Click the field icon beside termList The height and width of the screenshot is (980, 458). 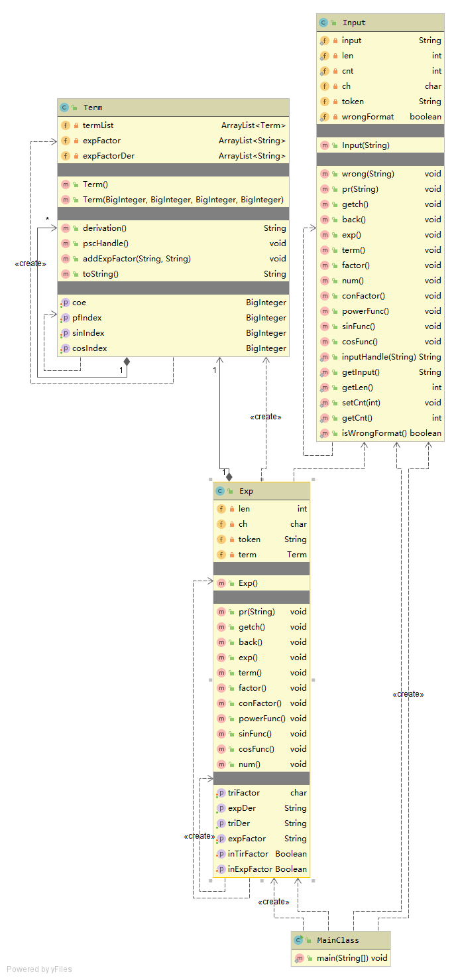[x=65, y=125]
